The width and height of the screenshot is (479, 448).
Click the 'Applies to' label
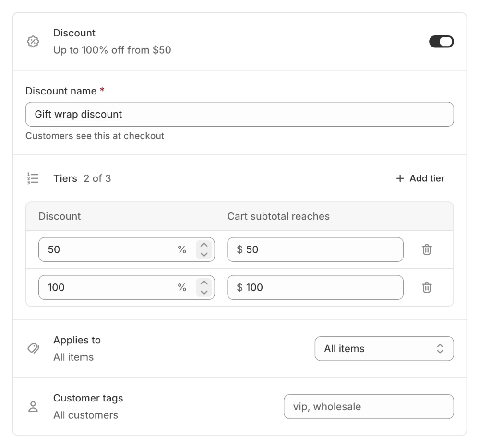click(77, 340)
